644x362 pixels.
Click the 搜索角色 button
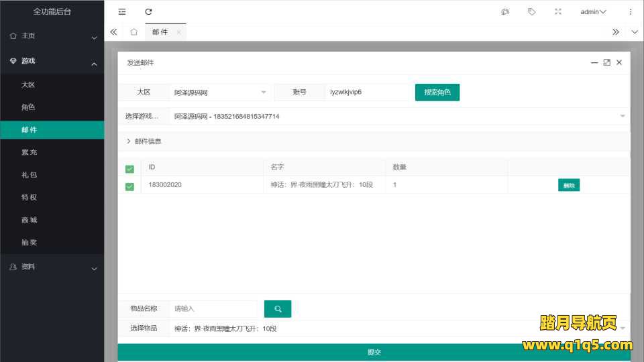[x=437, y=93]
